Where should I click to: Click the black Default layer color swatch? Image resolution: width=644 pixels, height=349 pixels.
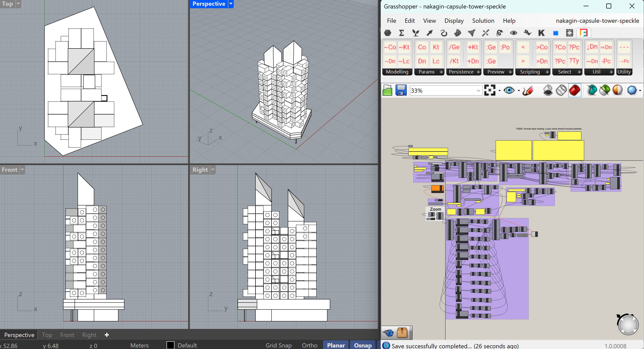click(x=170, y=345)
